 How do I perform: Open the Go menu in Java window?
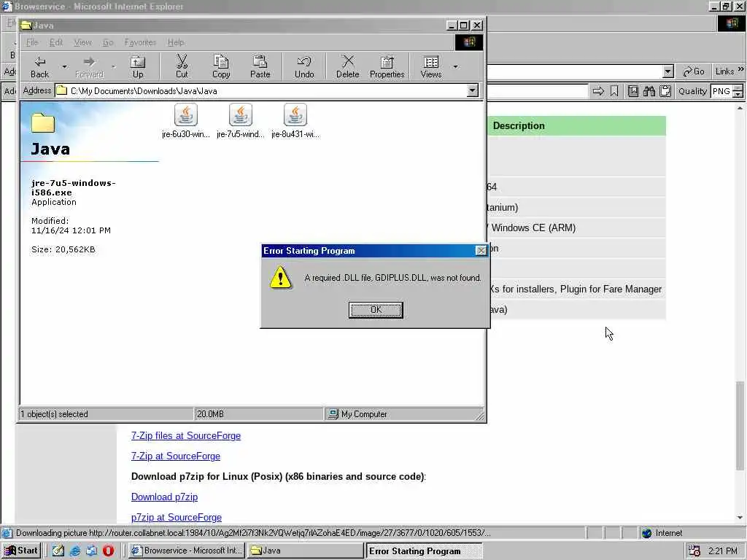coord(108,42)
